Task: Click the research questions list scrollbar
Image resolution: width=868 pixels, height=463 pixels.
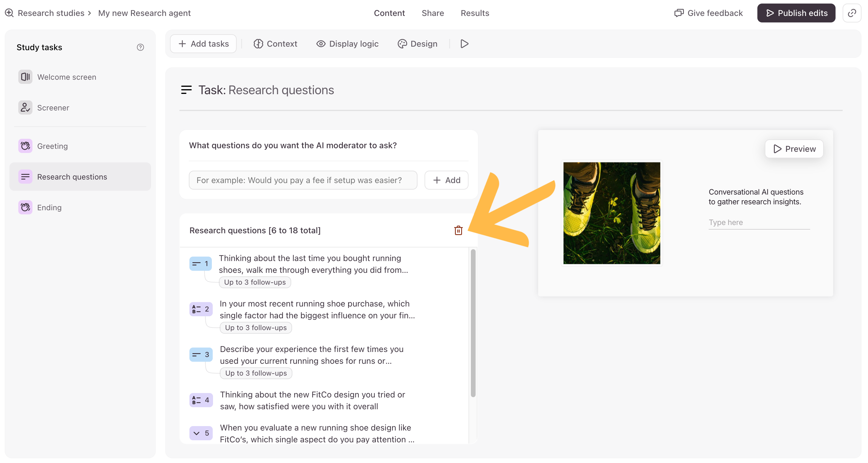Action: pos(473,323)
